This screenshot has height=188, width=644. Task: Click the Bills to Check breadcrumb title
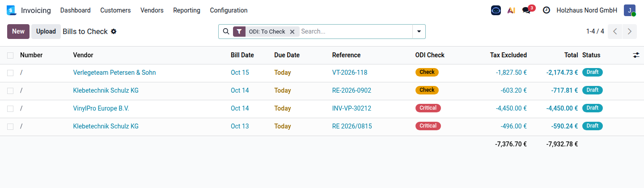tap(85, 31)
